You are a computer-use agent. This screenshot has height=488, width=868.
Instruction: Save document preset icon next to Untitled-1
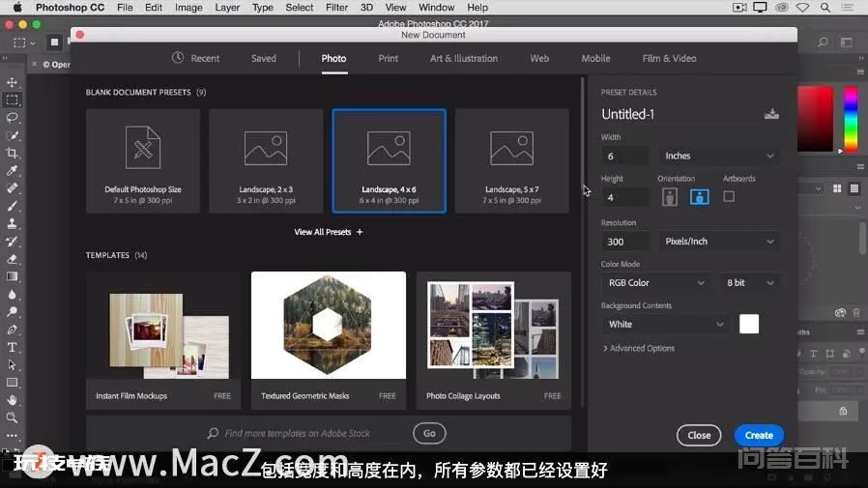[x=771, y=114]
